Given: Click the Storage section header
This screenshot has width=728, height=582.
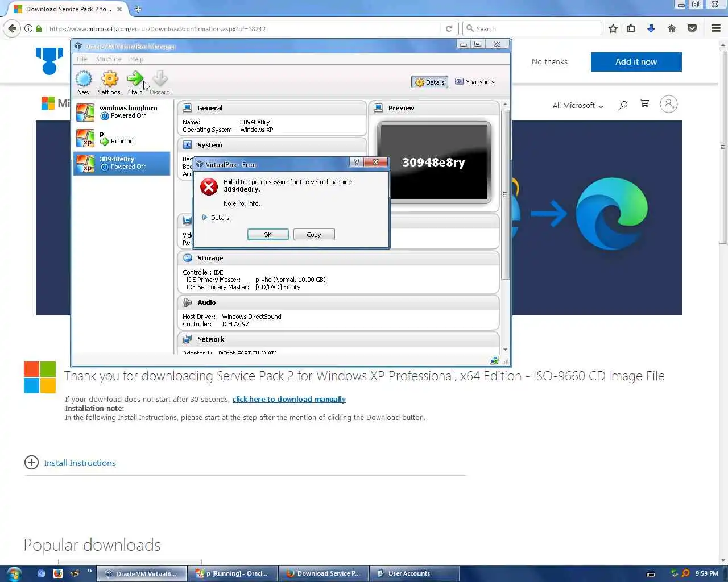Looking at the screenshot, I should pyautogui.click(x=338, y=258).
